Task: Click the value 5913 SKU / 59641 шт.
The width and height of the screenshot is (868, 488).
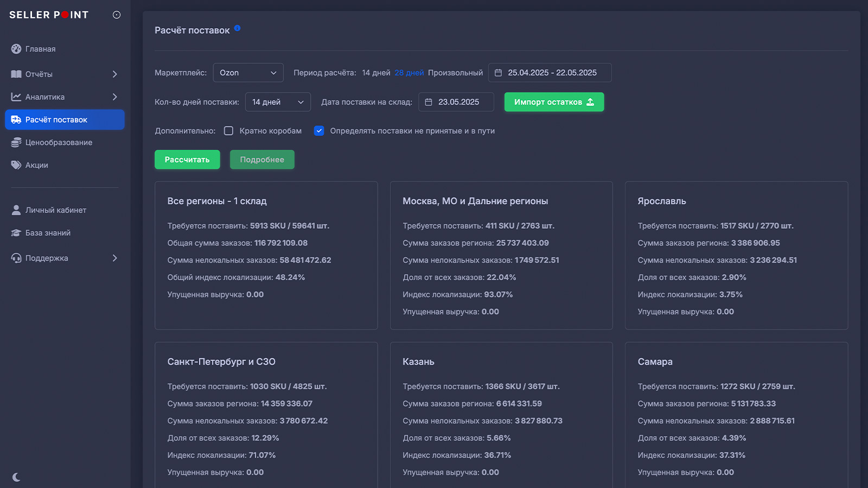Action: (290, 226)
